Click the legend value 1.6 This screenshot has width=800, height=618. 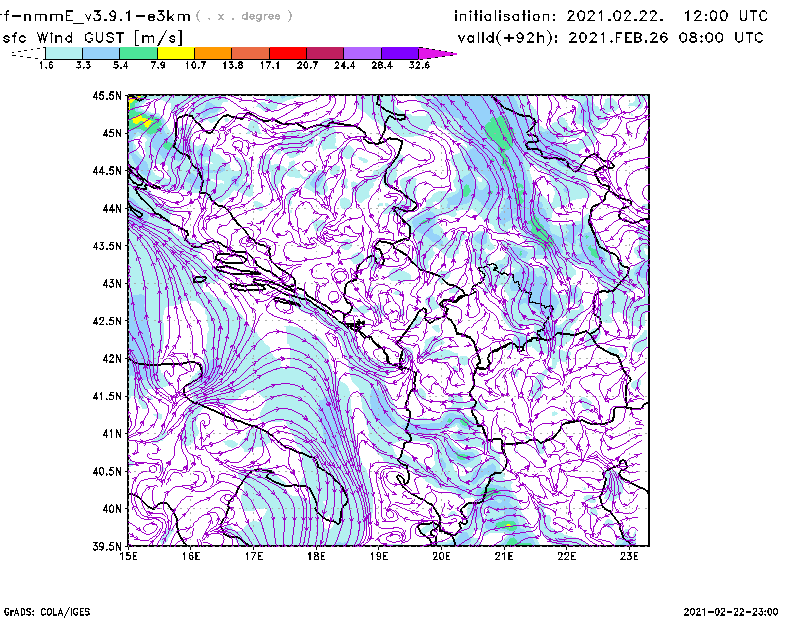pyautogui.click(x=46, y=65)
